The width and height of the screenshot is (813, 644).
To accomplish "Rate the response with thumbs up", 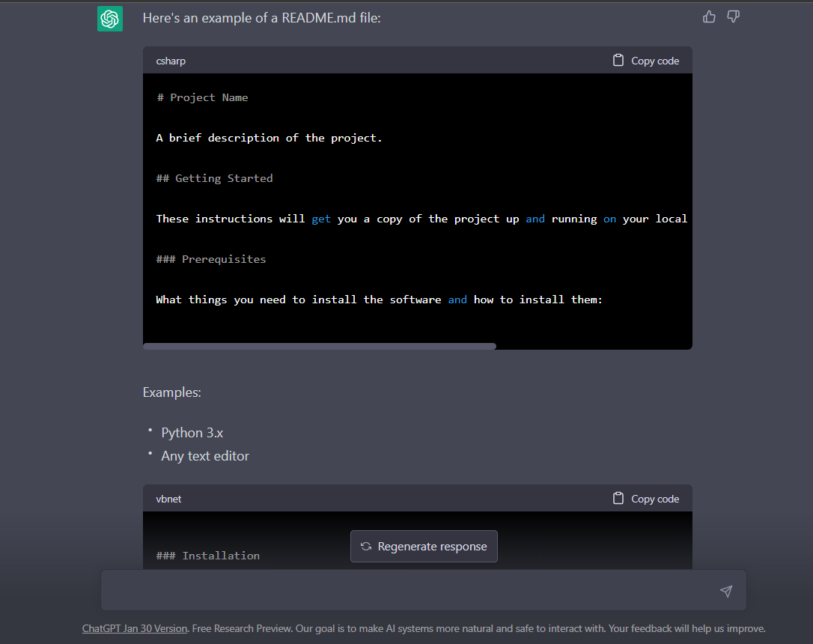I will 709,16.
